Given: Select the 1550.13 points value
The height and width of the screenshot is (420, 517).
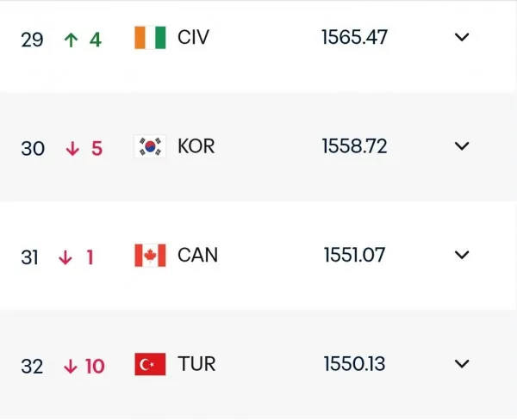Looking at the screenshot, I should [x=354, y=364].
